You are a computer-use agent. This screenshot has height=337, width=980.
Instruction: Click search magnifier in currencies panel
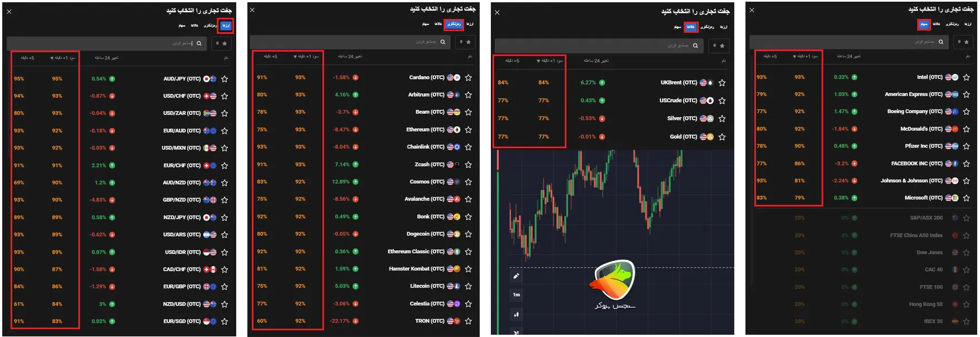199,43
